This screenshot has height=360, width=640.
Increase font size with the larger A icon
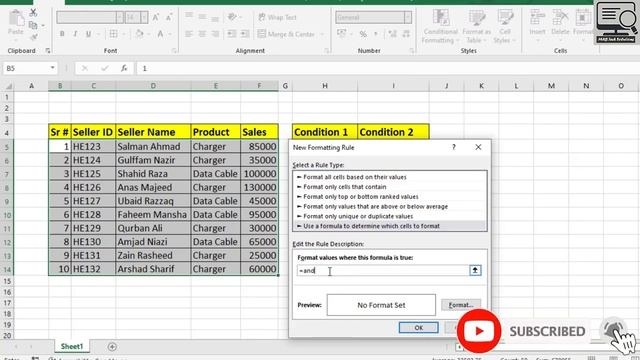pyautogui.click(x=156, y=17)
